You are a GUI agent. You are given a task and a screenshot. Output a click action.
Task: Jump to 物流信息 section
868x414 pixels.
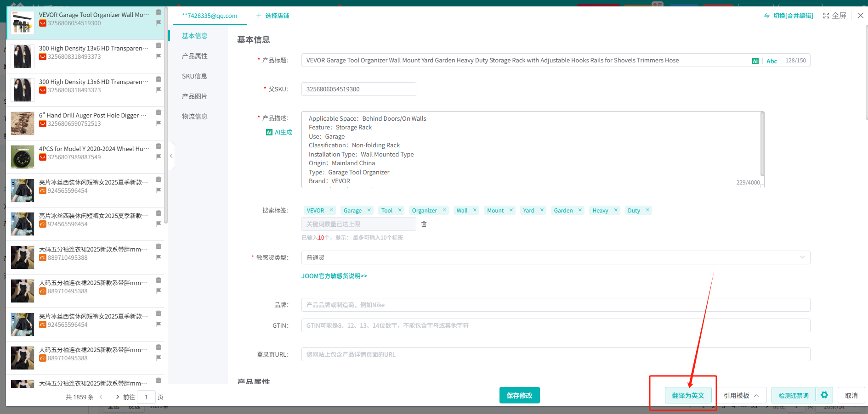click(195, 117)
